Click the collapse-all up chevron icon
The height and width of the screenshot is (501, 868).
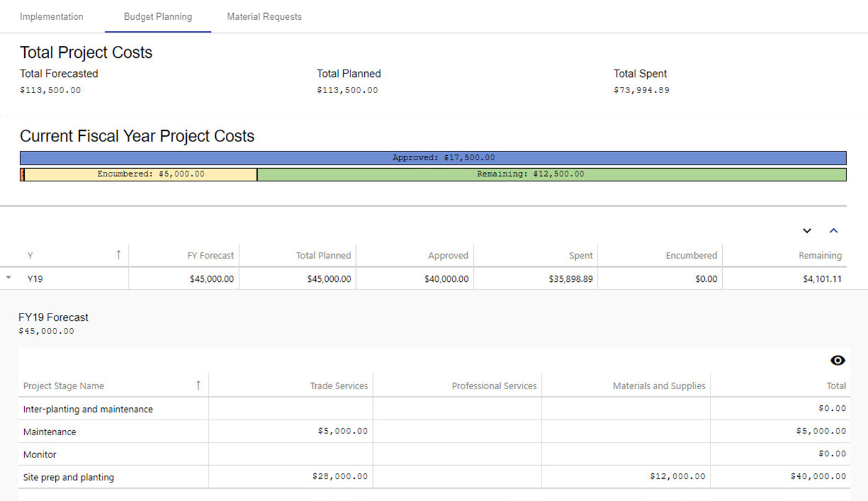pyautogui.click(x=833, y=231)
